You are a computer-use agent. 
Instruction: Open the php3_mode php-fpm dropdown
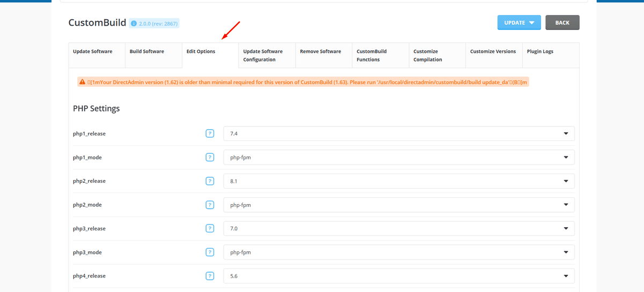point(398,252)
